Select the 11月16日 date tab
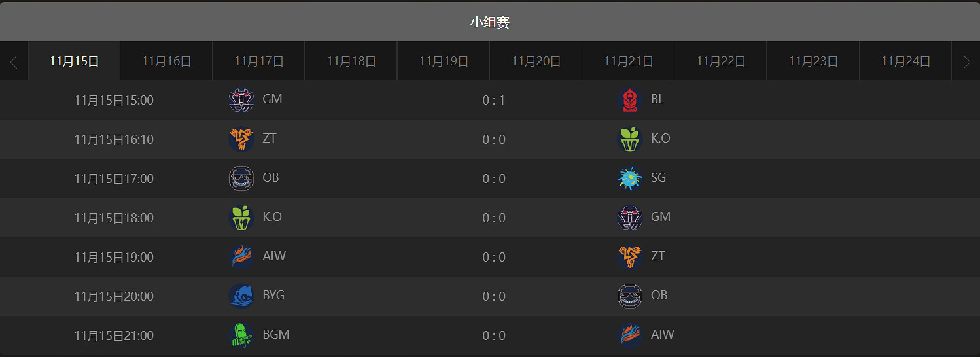This screenshot has height=357, width=980. pyautogui.click(x=166, y=61)
